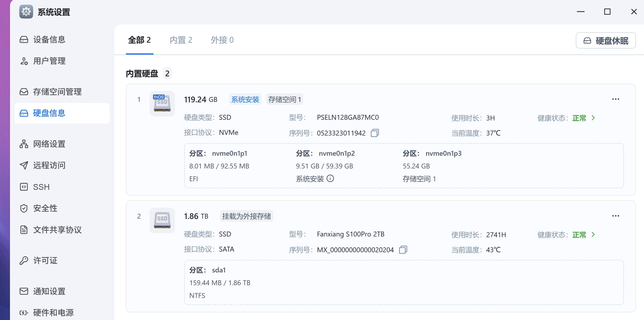644x320 pixels.
Task: Expand health status details of Fanxiang S100Pro
Action: pos(593,234)
